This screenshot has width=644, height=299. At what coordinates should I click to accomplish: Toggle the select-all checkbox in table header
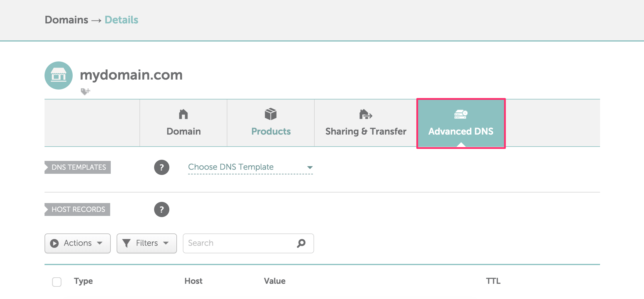(57, 282)
